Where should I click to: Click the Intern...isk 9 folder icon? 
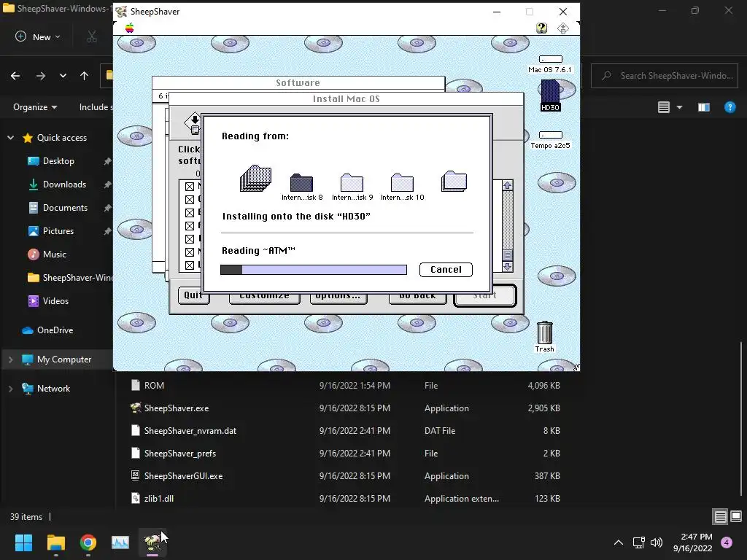[x=352, y=183]
